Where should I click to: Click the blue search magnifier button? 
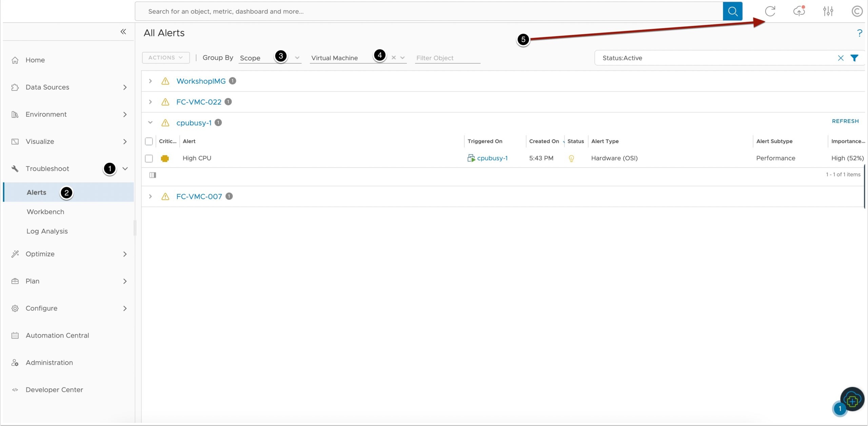point(732,11)
